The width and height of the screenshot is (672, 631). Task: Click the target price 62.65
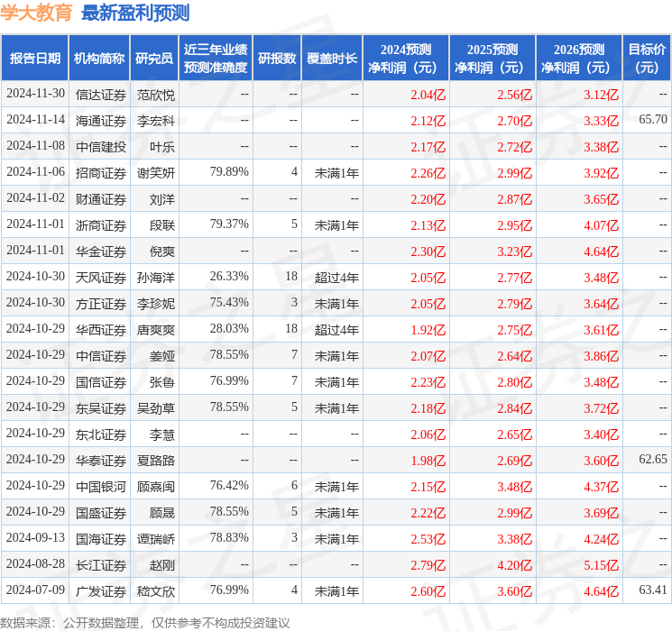click(653, 459)
